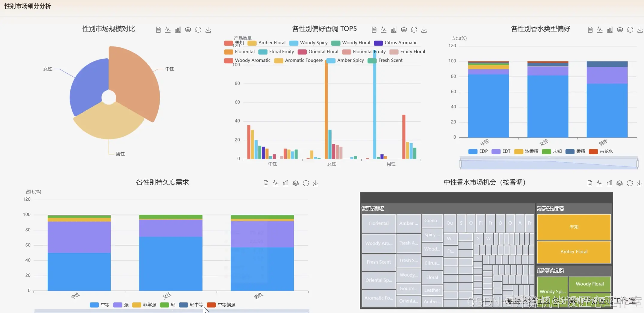Switch 各性别香水类型偏好 to bar chart
The image size is (644, 313).
[x=610, y=30]
